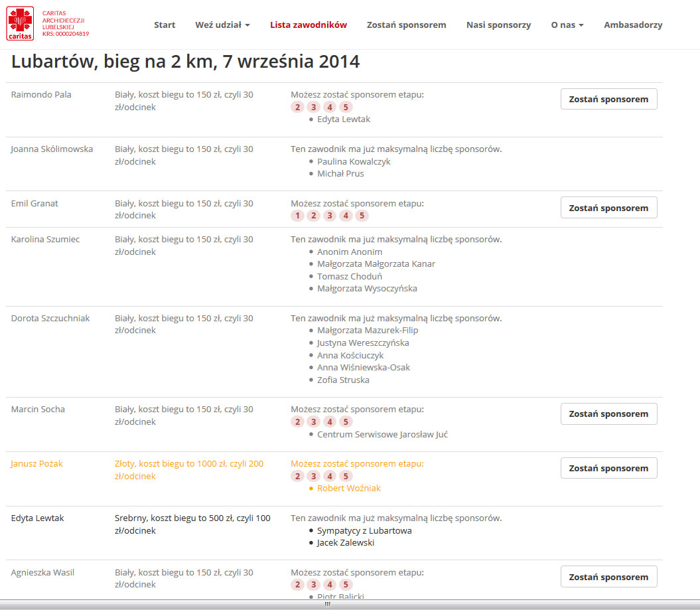This screenshot has width=700, height=610.
Task: Click the bottom horizontal scrollbar grip
Action: coord(328,604)
